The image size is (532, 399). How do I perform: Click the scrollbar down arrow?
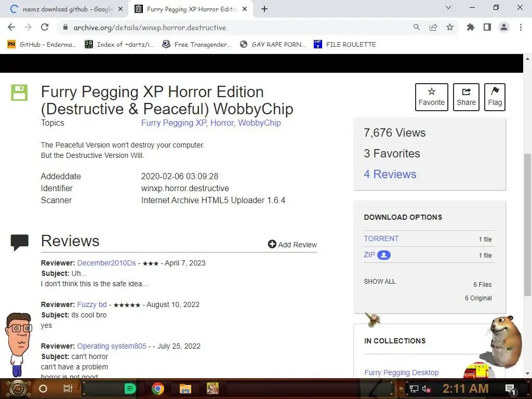[527, 374]
